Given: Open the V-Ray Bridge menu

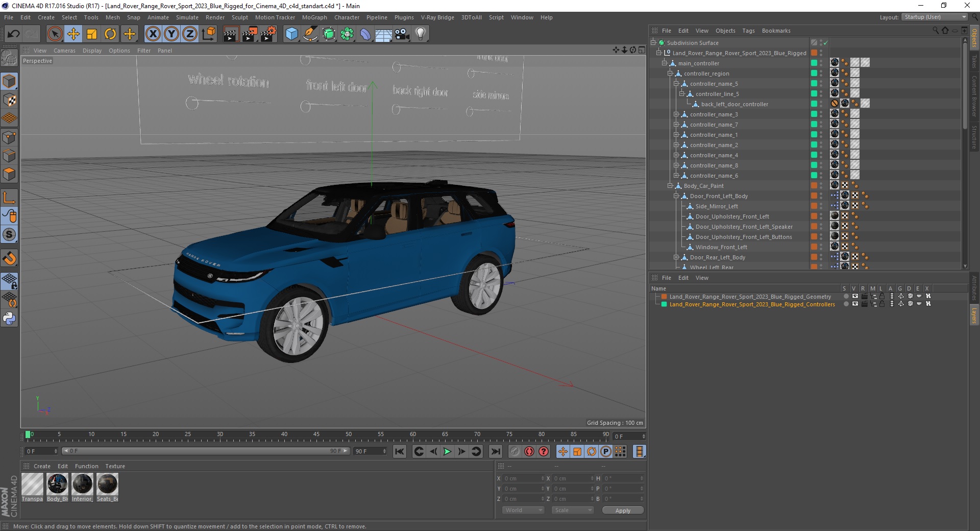Looking at the screenshot, I should point(437,17).
